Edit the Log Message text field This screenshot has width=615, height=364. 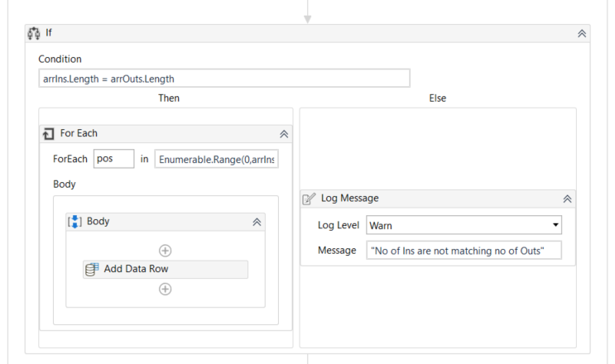coord(464,251)
